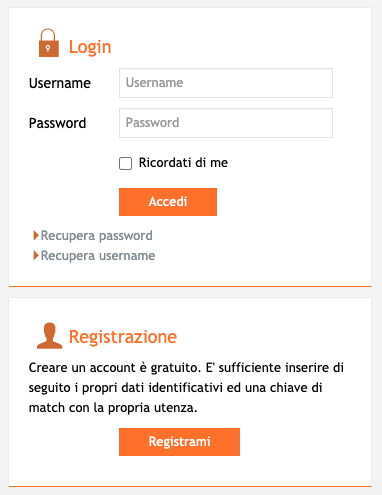
Task: Click the orange padlock Login icon
Action: click(49, 43)
